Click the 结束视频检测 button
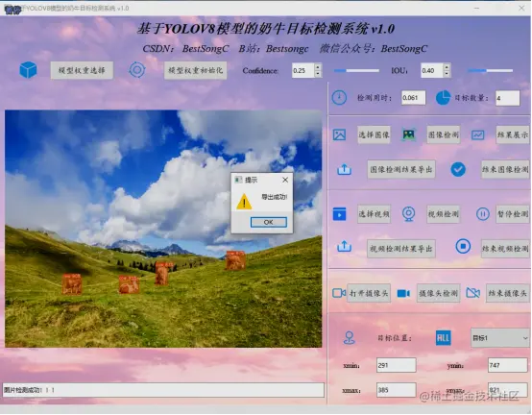Viewport: 532px width, 415px height. (505, 249)
